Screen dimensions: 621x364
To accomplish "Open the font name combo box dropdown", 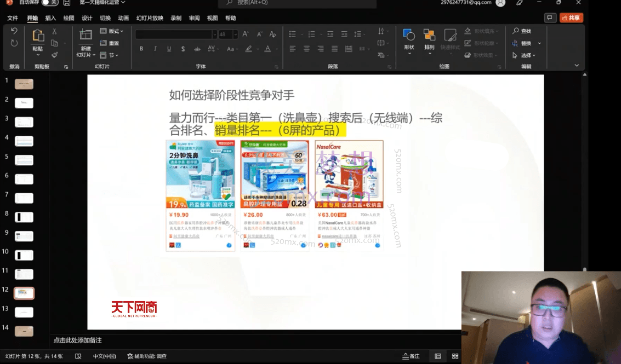I will [215, 34].
